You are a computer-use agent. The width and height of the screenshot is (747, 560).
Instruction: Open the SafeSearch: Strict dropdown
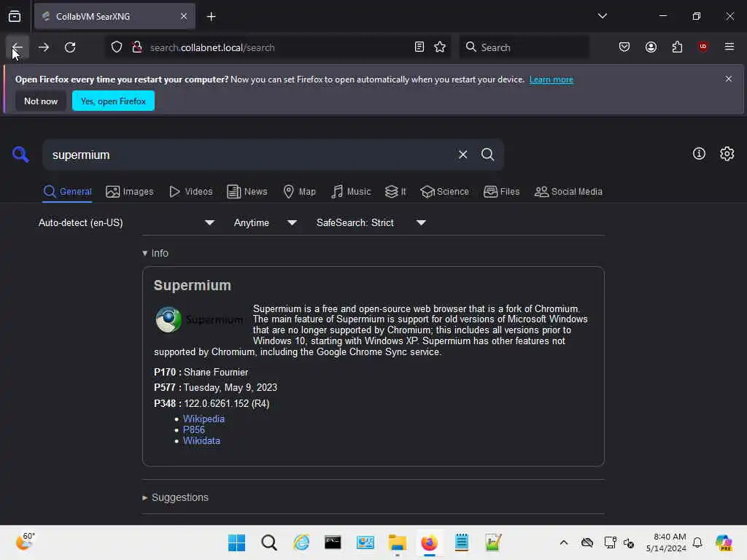coord(371,223)
